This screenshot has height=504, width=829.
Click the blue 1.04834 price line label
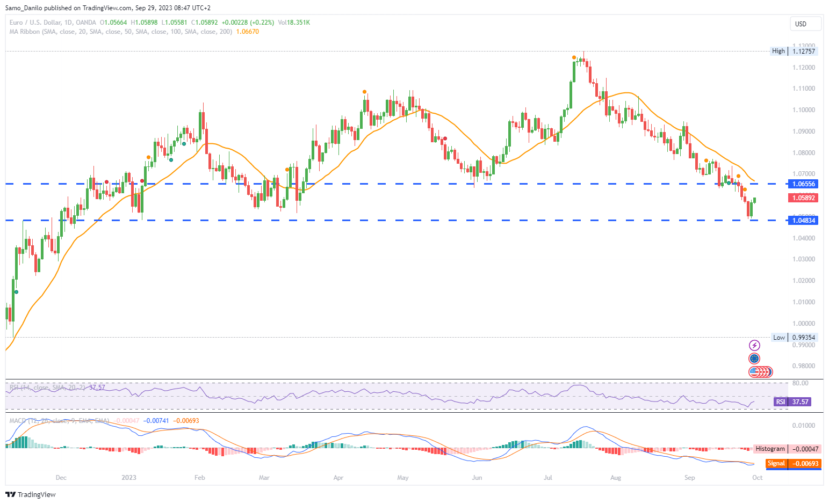tap(803, 221)
